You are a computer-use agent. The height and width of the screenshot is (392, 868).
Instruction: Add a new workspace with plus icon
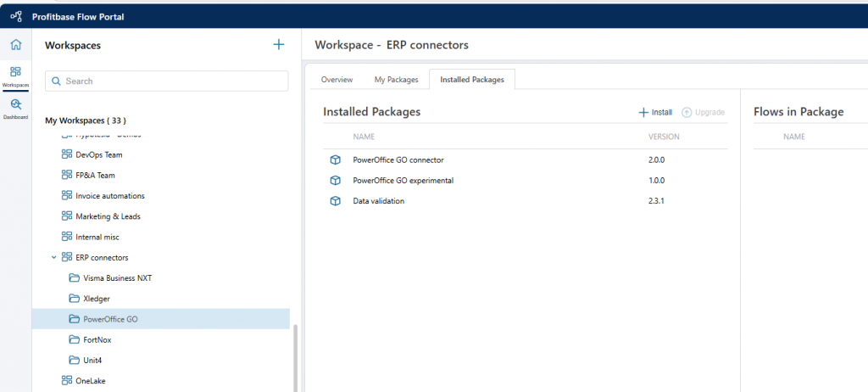pos(279,45)
